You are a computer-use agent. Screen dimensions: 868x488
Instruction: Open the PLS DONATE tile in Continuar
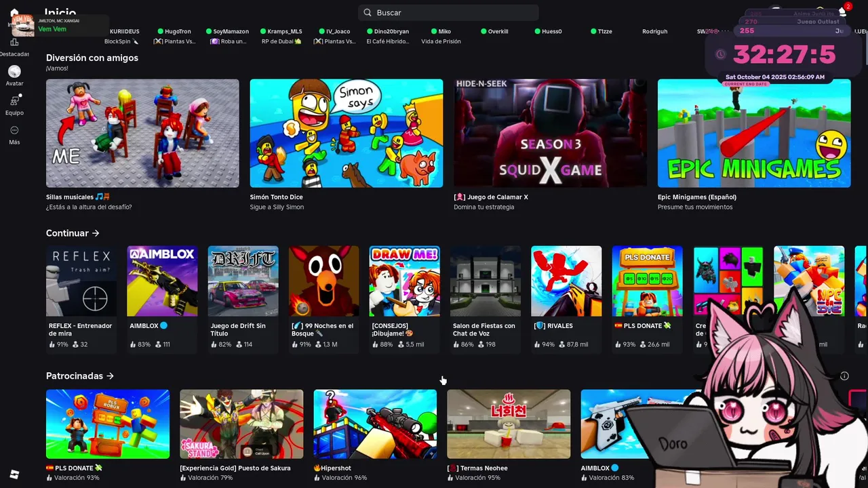(648, 299)
